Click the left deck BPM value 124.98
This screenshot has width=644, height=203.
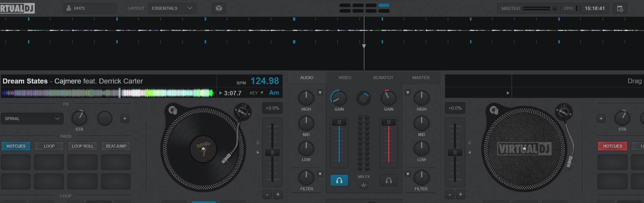(265, 81)
